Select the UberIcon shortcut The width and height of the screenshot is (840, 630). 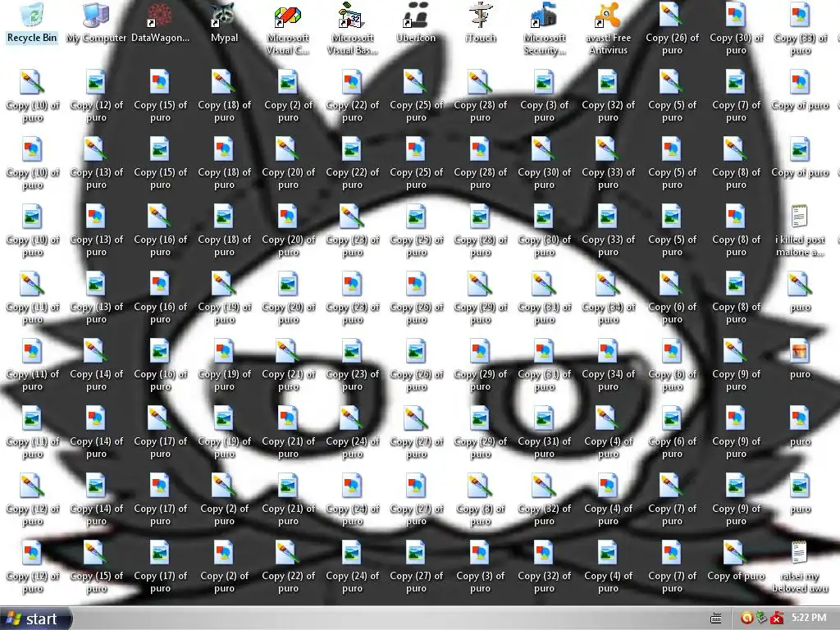pos(416,24)
